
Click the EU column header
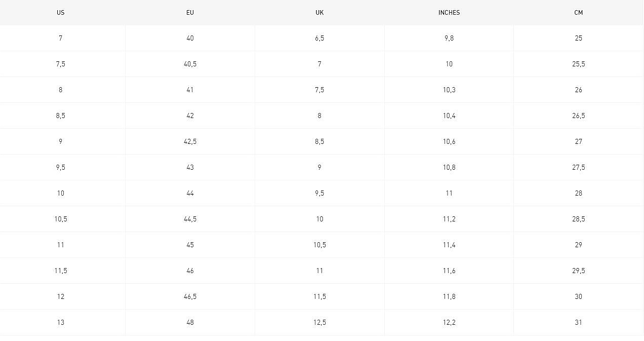click(190, 13)
